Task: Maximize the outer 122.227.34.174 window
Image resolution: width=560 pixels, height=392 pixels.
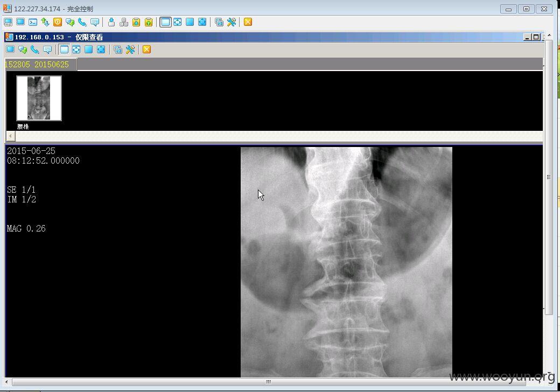Action: tap(526, 9)
